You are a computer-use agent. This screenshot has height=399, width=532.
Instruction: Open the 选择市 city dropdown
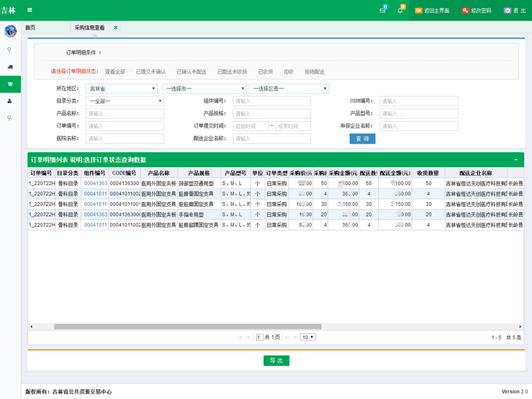coord(204,88)
